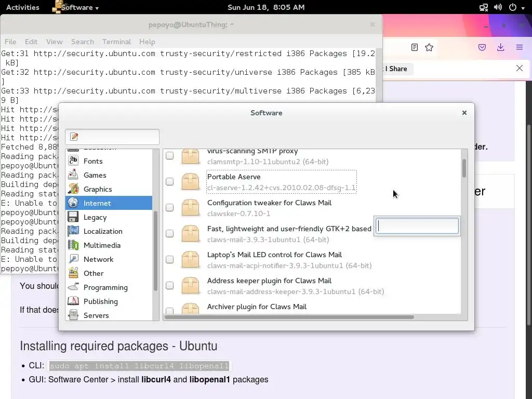532x399 pixels.
Task: Select Configuration tweaker for Claws Mail text
Action: click(x=270, y=203)
